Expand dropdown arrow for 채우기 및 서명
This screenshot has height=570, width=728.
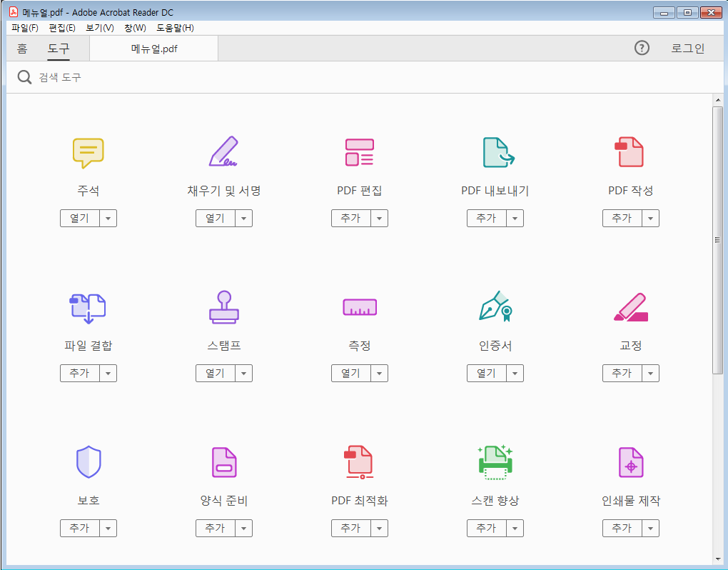244,219
